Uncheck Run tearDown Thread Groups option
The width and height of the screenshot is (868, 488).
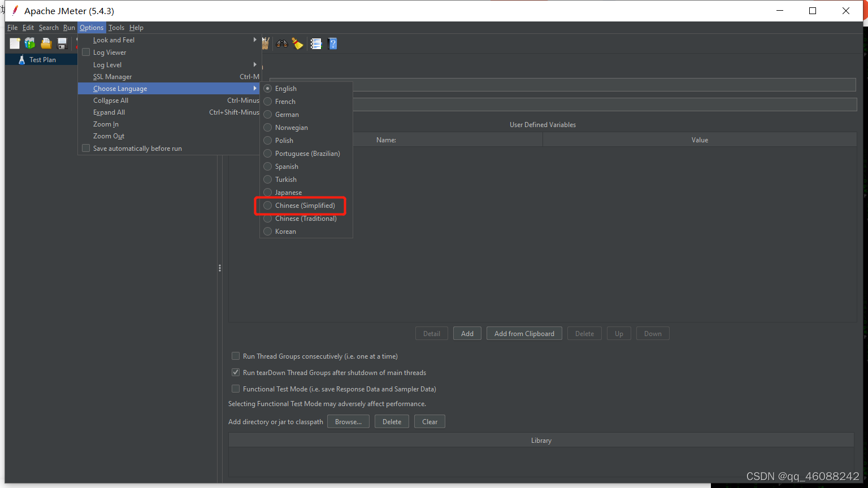tap(236, 372)
